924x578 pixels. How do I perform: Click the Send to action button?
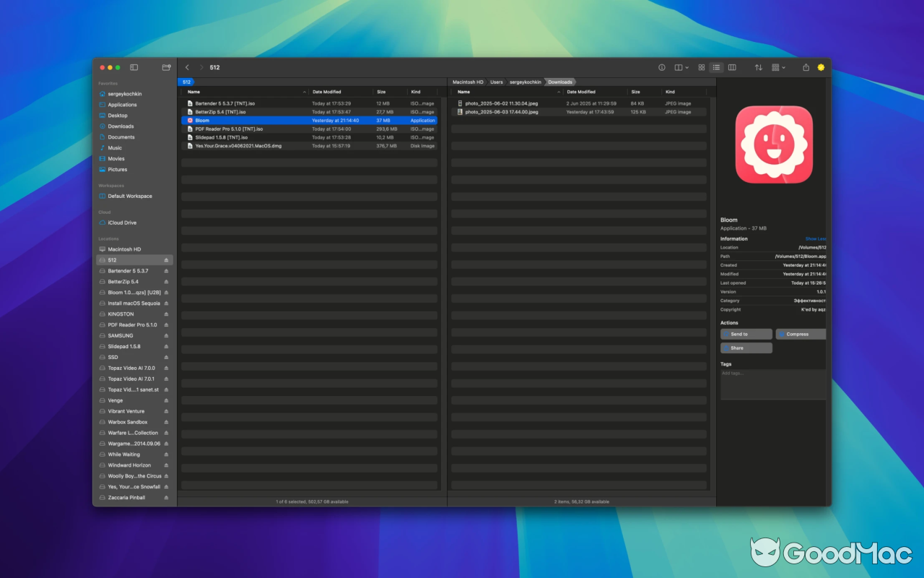(746, 334)
